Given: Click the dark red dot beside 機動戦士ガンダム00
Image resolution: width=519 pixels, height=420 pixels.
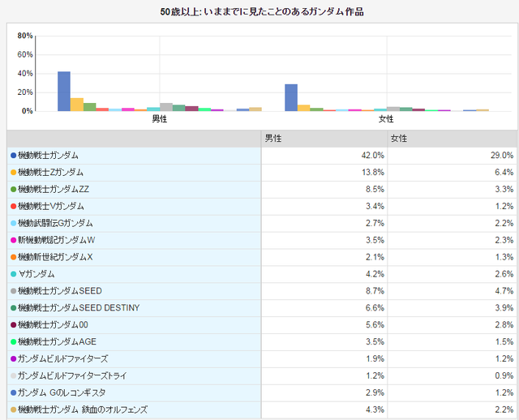Looking at the screenshot, I should (13, 324).
